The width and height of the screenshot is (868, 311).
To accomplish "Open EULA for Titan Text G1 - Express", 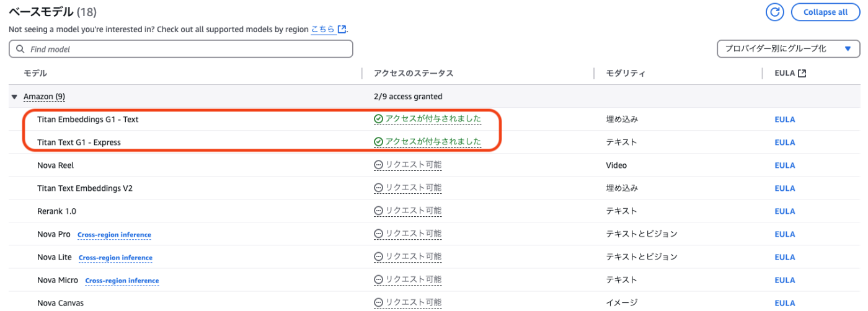I will [x=785, y=142].
